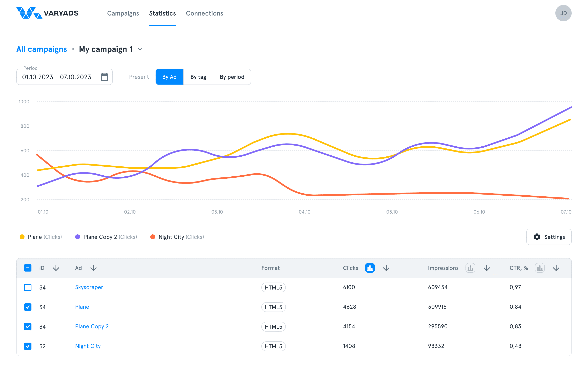Uncheck the Night City row checkbox
Viewport: 588px width, 392px height.
coord(28,346)
